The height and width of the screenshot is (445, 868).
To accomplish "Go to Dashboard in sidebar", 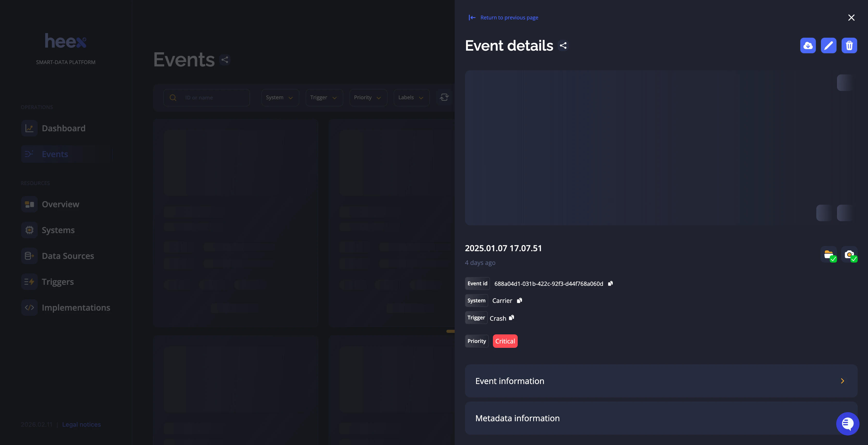I will coord(64,128).
